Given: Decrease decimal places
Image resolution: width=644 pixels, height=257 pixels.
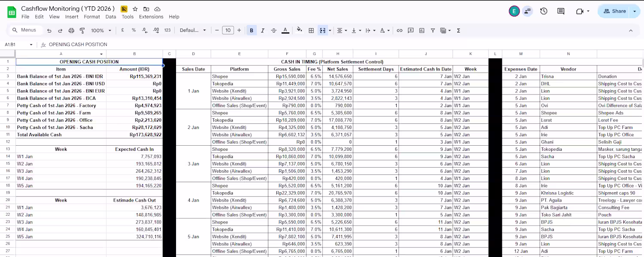Looking at the screenshot, I should click(145, 31).
